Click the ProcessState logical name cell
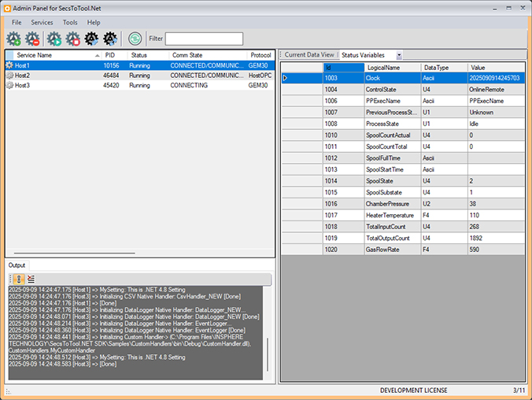 click(x=393, y=124)
